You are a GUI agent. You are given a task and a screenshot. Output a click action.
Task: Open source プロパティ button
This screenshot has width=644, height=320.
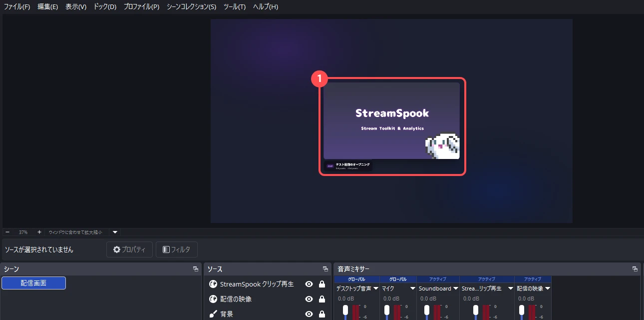(x=129, y=249)
